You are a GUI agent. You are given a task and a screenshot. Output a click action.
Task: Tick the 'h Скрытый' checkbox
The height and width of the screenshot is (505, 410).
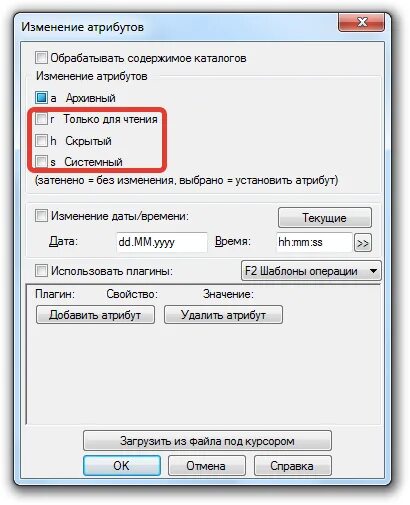pyautogui.click(x=41, y=141)
